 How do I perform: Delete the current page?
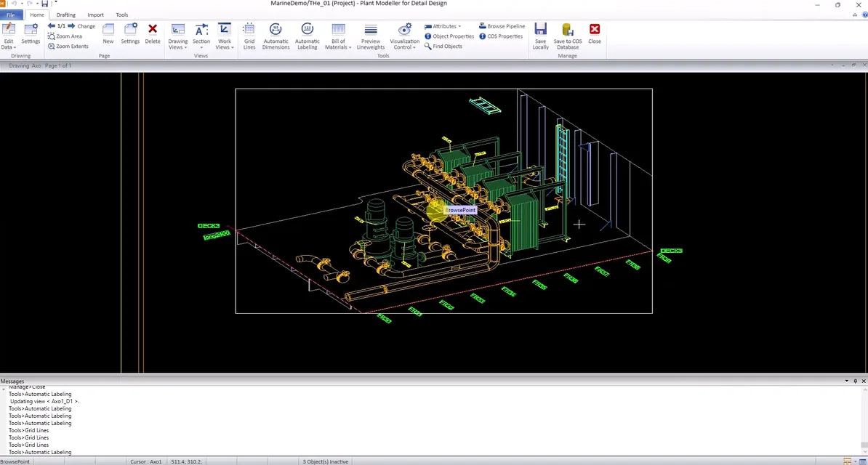pyautogui.click(x=153, y=33)
